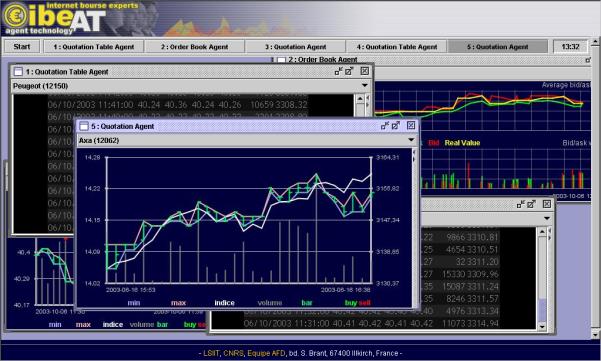Maximize the 5: Quotation Agent internal frame
This screenshot has width=601, height=361.
point(396,125)
